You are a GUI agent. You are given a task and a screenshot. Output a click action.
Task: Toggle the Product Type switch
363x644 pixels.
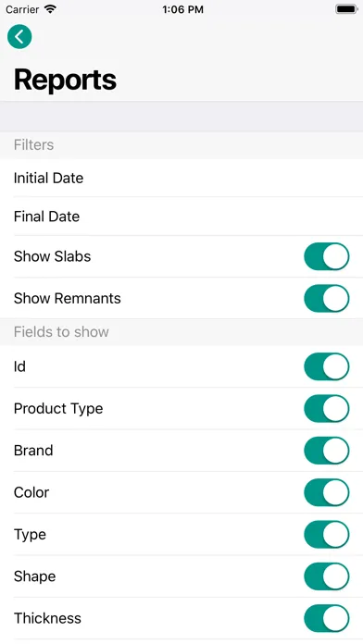coord(326,408)
